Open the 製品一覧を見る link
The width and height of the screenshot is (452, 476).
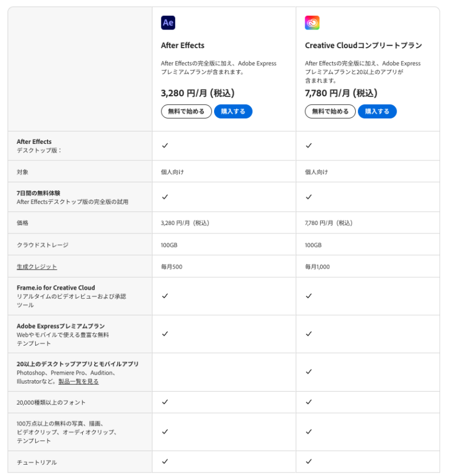click(78, 382)
